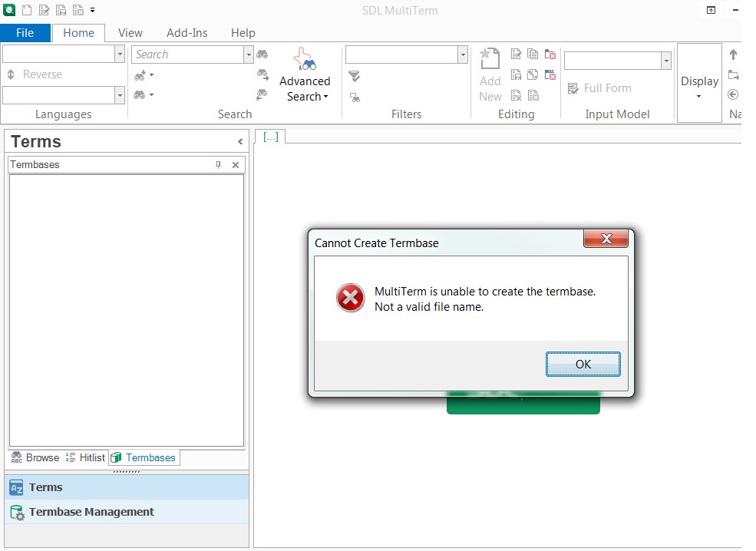This screenshot has height=551, width=756.
Task: Select the Termbases tab at panel bottom
Action: (144, 457)
